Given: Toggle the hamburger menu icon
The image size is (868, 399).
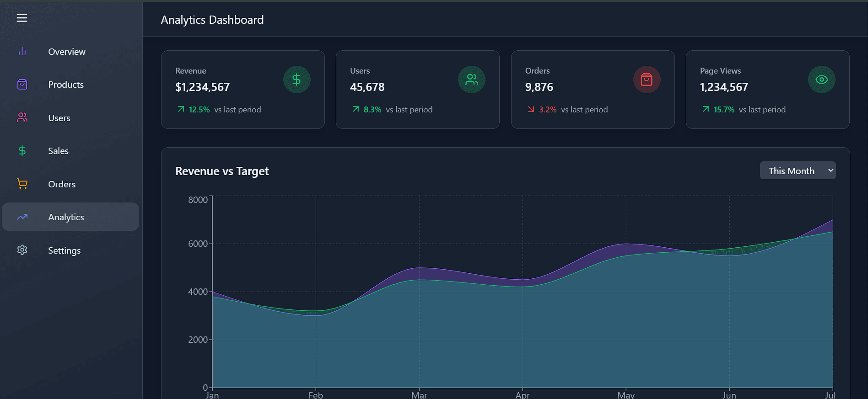Looking at the screenshot, I should click(x=22, y=18).
